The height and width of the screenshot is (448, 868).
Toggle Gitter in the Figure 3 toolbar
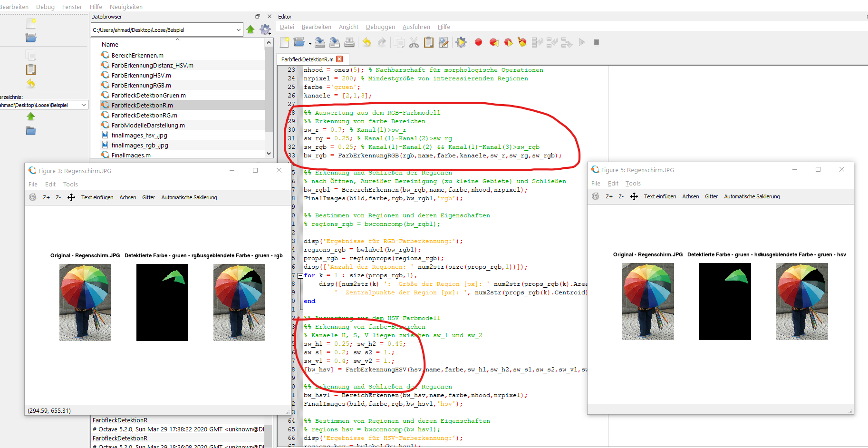tap(148, 197)
